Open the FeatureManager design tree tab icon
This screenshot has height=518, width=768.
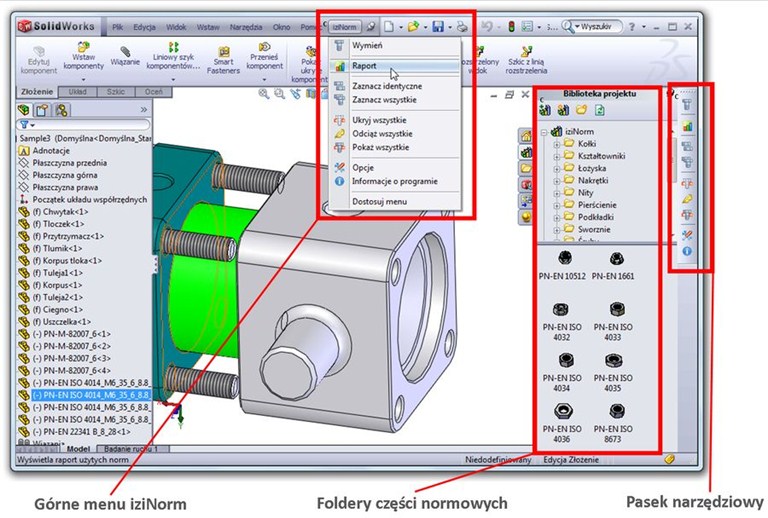click(x=24, y=110)
